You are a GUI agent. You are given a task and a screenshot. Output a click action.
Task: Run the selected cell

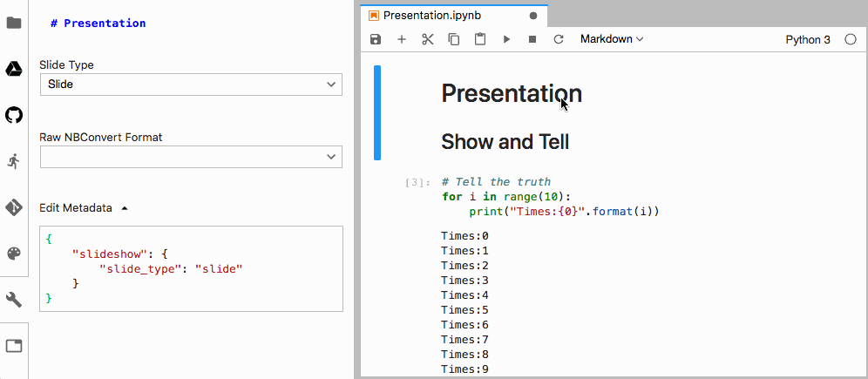[x=506, y=39]
